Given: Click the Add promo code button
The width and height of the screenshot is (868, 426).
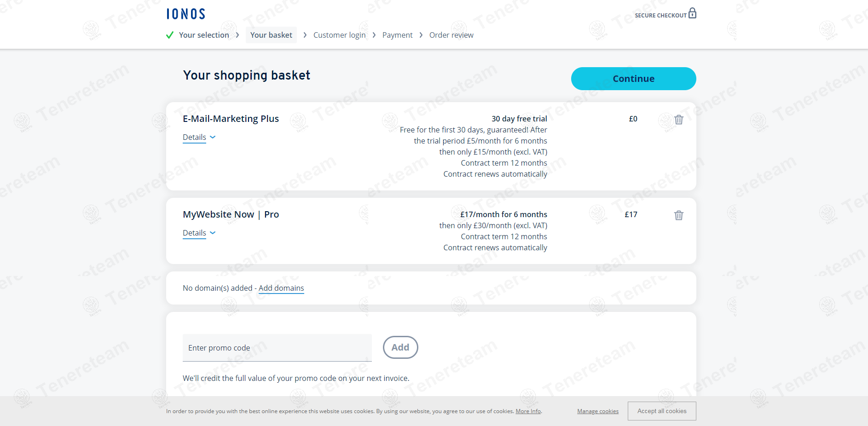Looking at the screenshot, I should (400, 347).
